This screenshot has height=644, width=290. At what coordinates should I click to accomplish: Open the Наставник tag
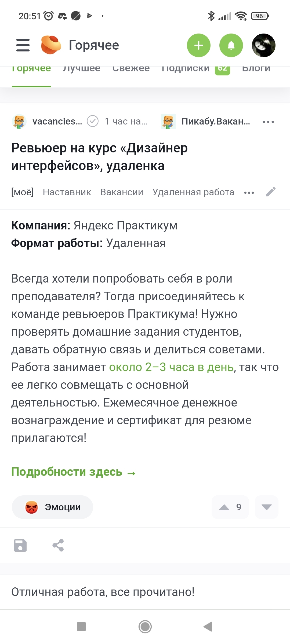67,192
